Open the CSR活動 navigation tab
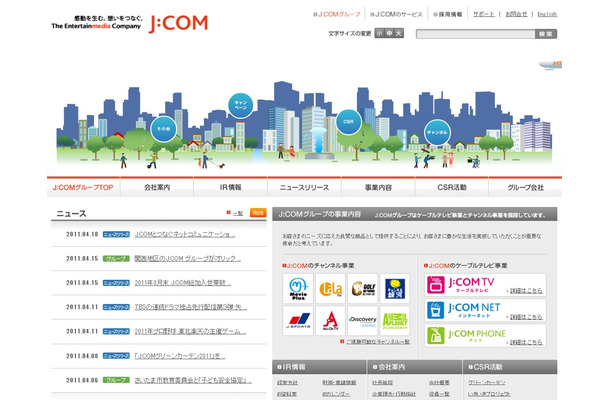Screen dimensions: 610x400 click(452, 188)
